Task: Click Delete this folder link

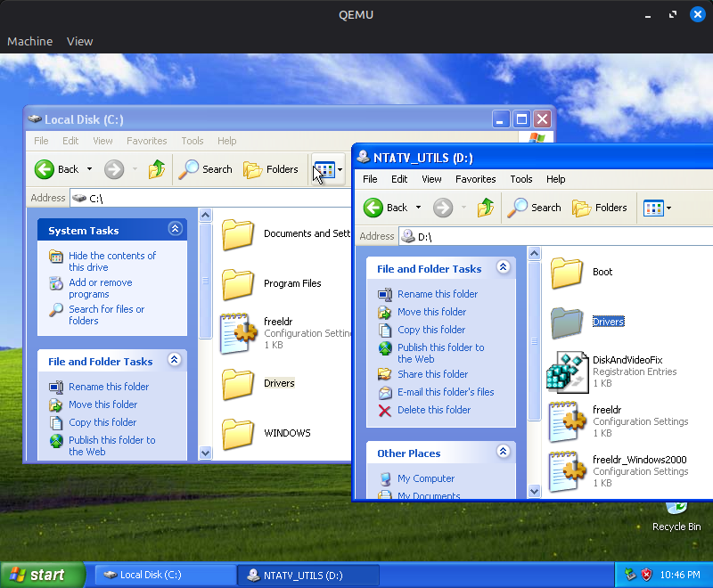Action: click(x=434, y=410)
